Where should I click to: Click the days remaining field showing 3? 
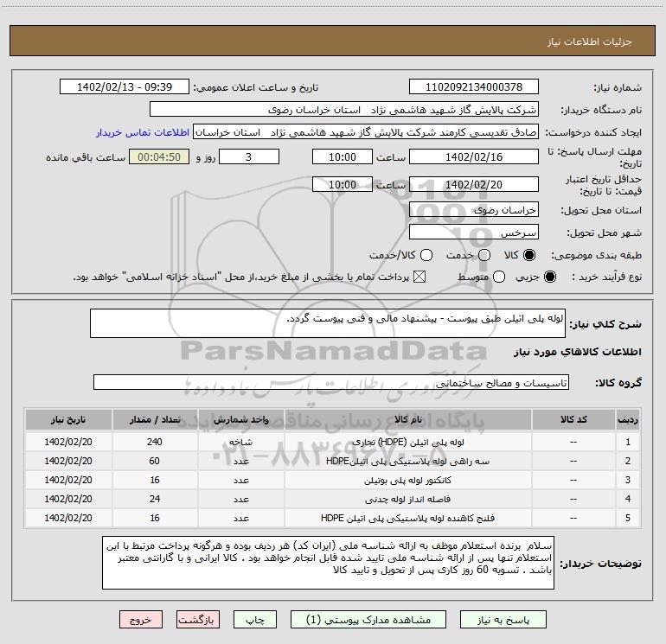point(249,156)
